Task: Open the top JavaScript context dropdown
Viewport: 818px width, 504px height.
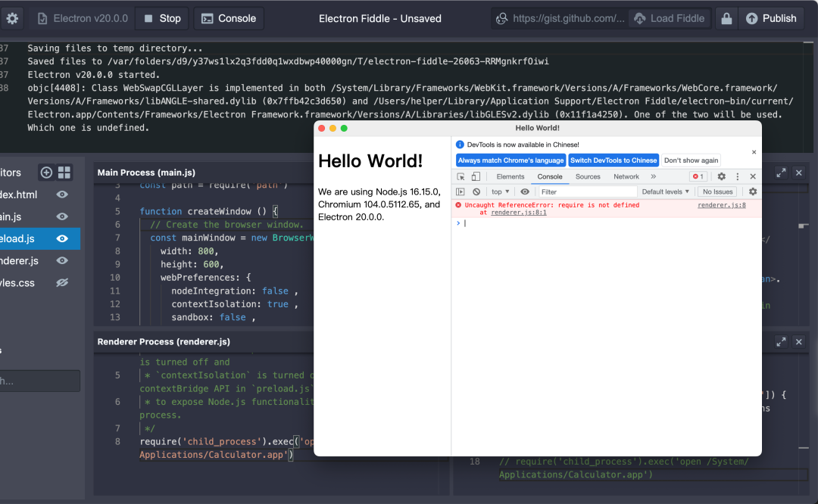Action: pyautogui.click(x=501, y=191)
